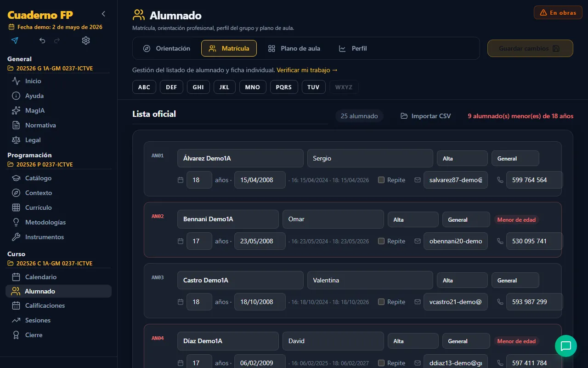Open the Alta dropdown for Sergio
The width and height of the screenshot is (588, 368).
pos(462,158)
